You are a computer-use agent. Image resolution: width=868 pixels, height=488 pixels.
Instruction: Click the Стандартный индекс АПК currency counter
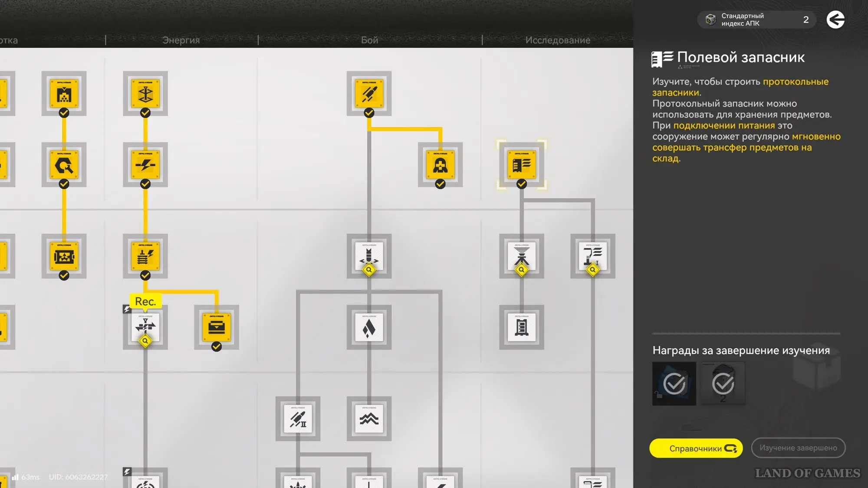[756, 20]
